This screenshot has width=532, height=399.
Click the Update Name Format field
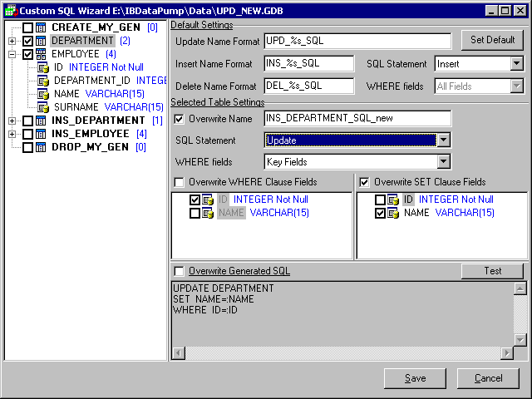click(357, 41)
